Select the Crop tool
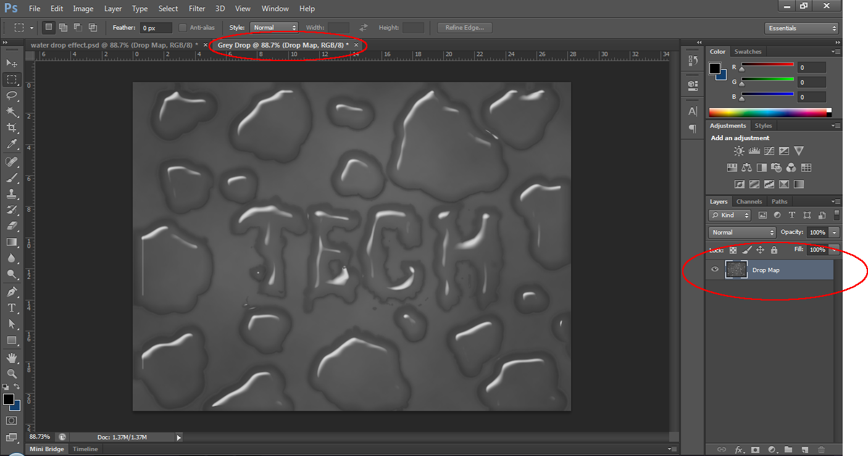 click(12, 127)
